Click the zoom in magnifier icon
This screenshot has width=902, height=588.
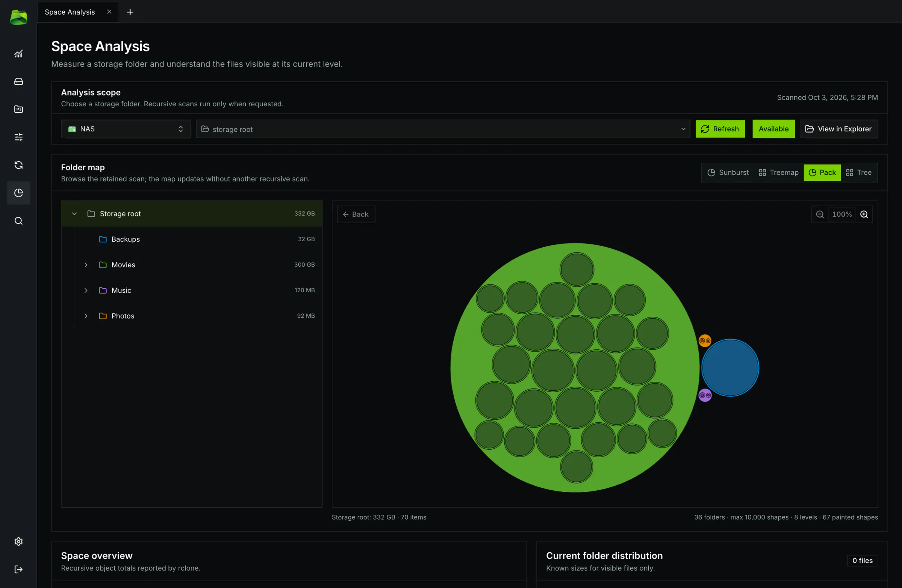click(864, 215)
